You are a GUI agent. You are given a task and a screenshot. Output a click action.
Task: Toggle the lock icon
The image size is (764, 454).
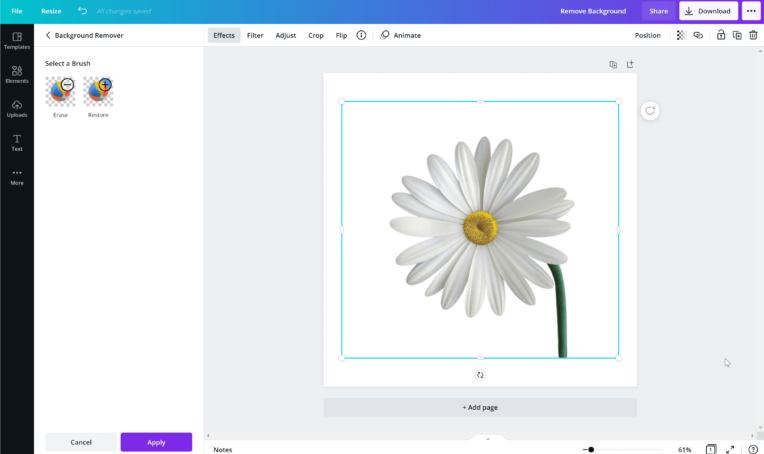(721, 35)
